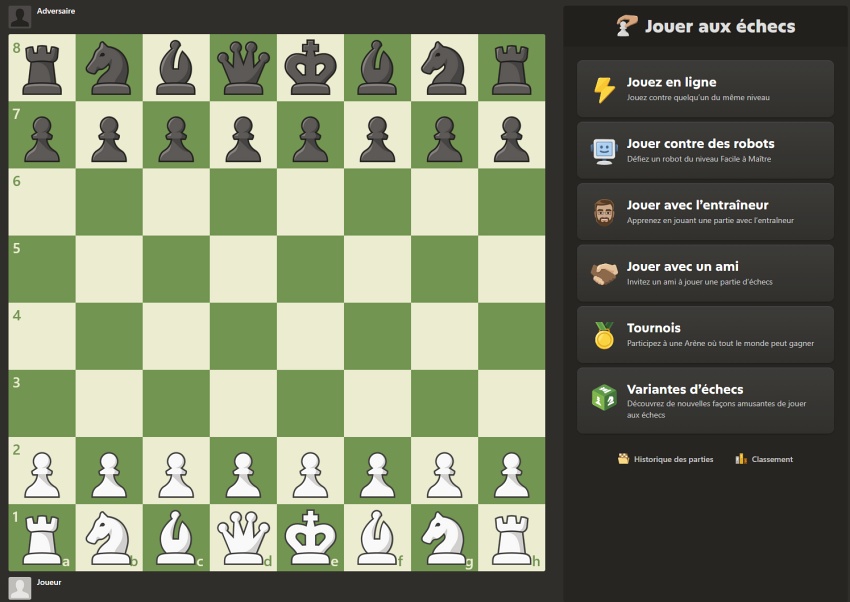Choose Jouer contre des robots
The height and width of the screenshot is (602, 850).
pos(705,150)
